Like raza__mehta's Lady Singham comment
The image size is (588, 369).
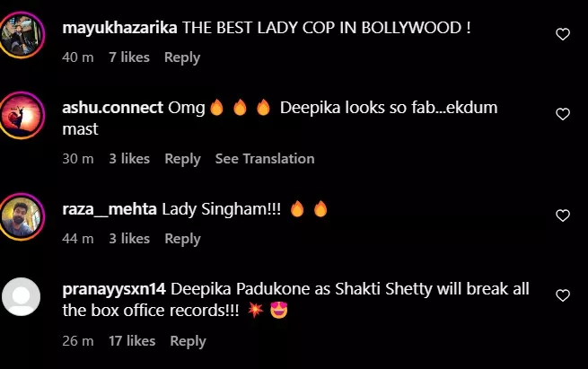[563, 215]
